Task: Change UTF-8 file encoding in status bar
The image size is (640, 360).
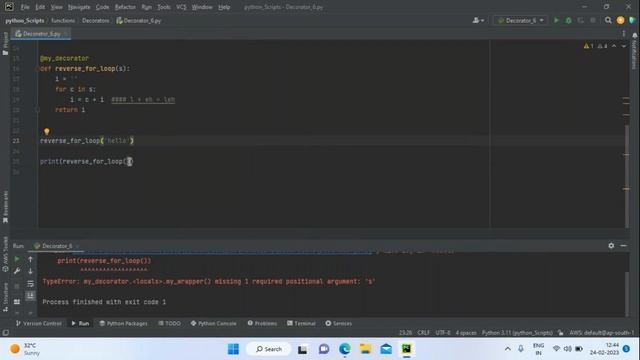Action: coord(442,333)
